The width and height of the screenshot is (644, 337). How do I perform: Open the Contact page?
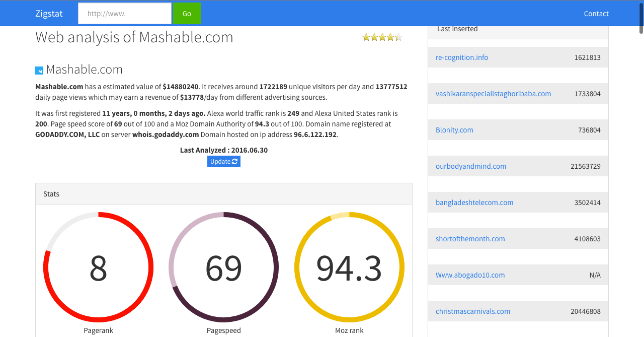(x=596, y=14)
